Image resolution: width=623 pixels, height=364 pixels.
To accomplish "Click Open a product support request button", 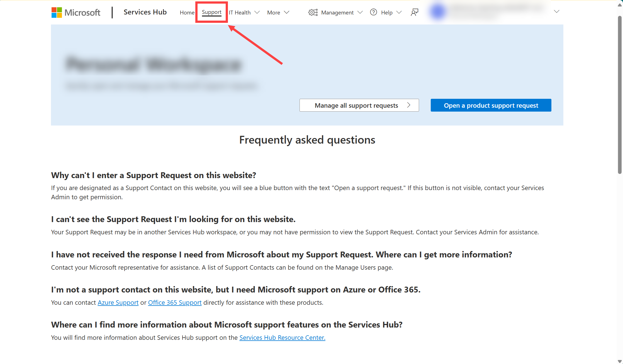I will (491, 105).
